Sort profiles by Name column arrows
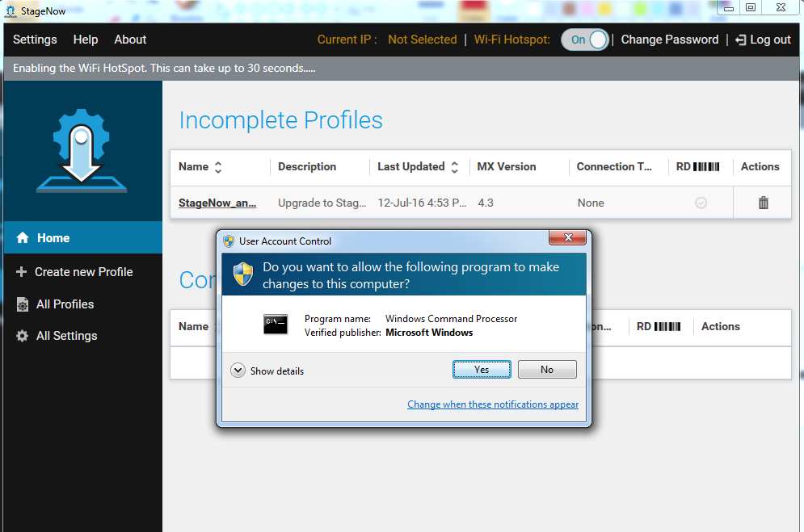This screenshot has height=532, width=804. tap(217, 167)
